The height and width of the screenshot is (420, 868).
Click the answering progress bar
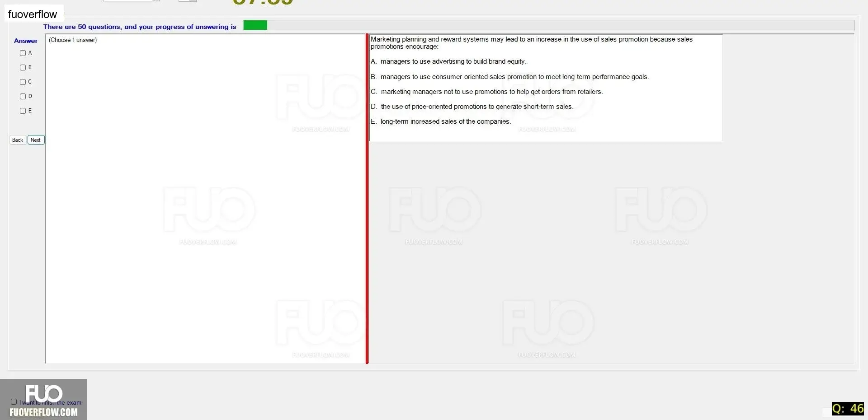point(549,25)
